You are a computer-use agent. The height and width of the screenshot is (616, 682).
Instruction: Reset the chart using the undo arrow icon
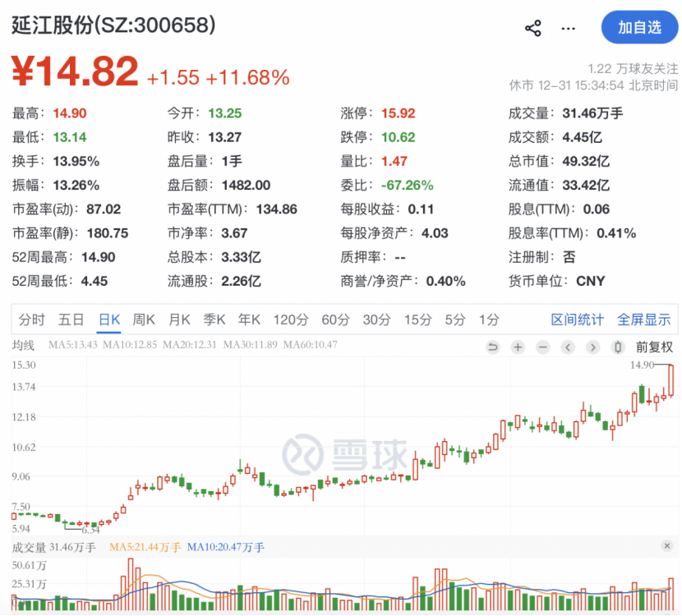pyautogui.click(x=493, y=347)
